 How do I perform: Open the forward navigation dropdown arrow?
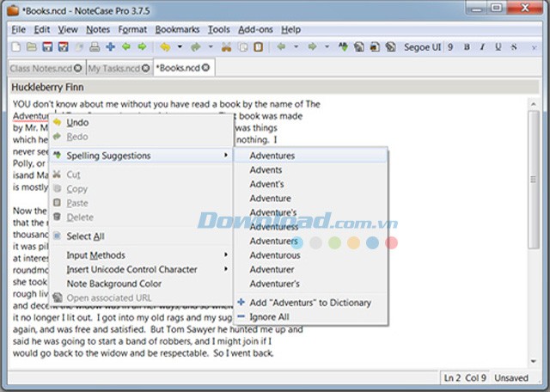(327, 46)
